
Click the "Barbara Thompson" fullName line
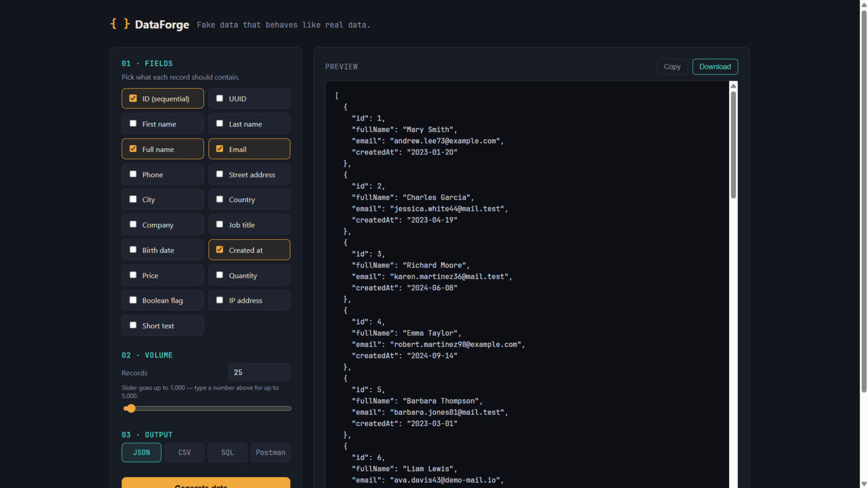pyautogui.click(x=417, y=401)
